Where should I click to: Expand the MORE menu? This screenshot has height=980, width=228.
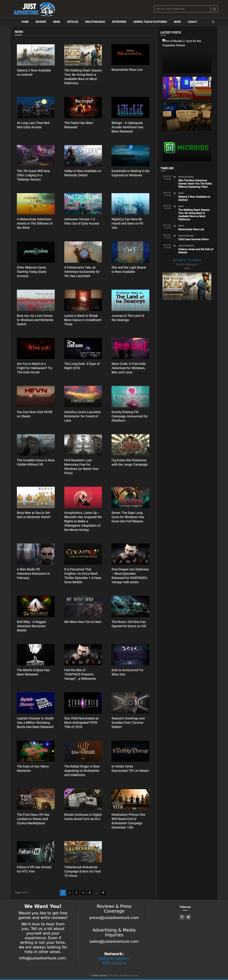pyautogui.click(x=177, y=22)
